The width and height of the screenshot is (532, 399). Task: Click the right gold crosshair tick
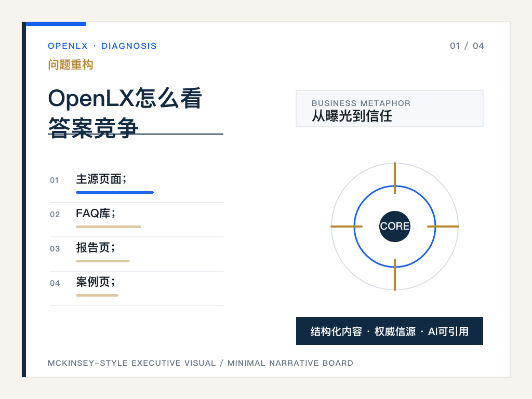[443, 227]
